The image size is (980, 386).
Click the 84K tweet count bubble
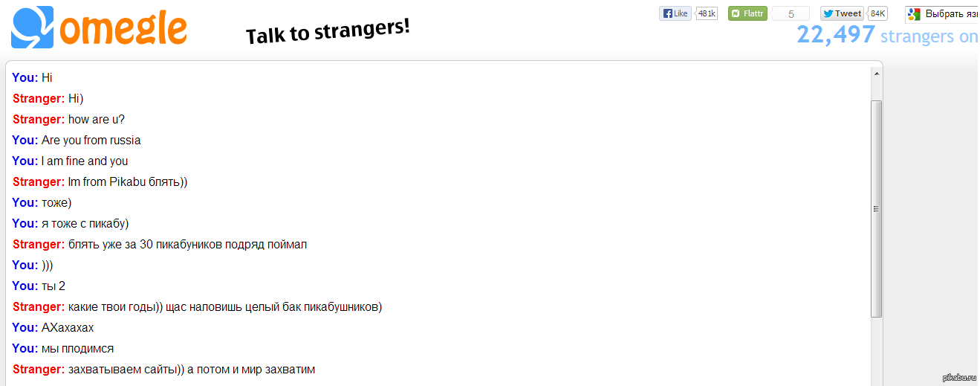click(878, 13)
